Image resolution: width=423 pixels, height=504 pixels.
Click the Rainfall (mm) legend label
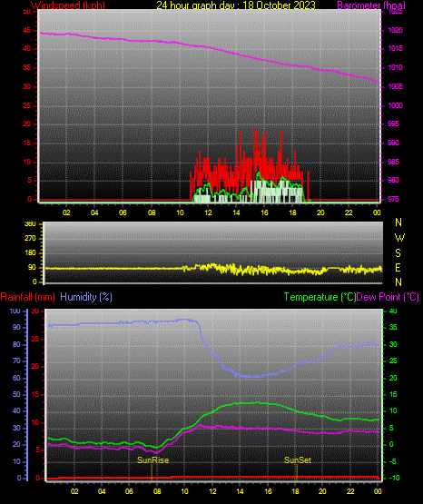coord(27,297)
